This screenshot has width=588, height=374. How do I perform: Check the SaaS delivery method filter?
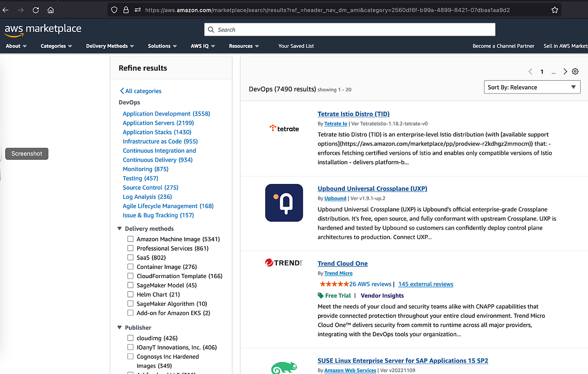pos(130,257)
